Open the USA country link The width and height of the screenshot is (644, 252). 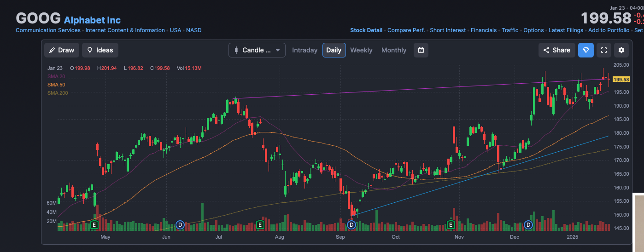point(176,30)
